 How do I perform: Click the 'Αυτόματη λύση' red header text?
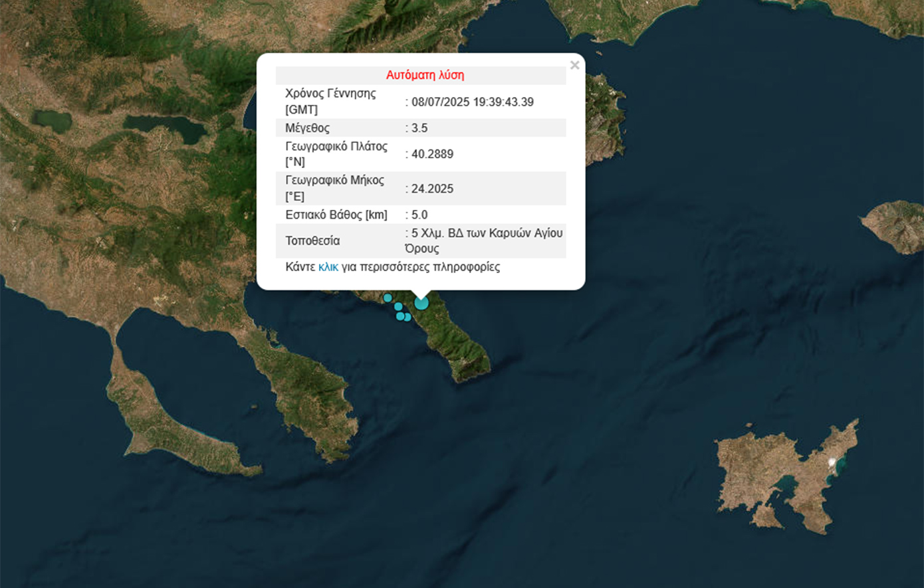pos(425,75)
